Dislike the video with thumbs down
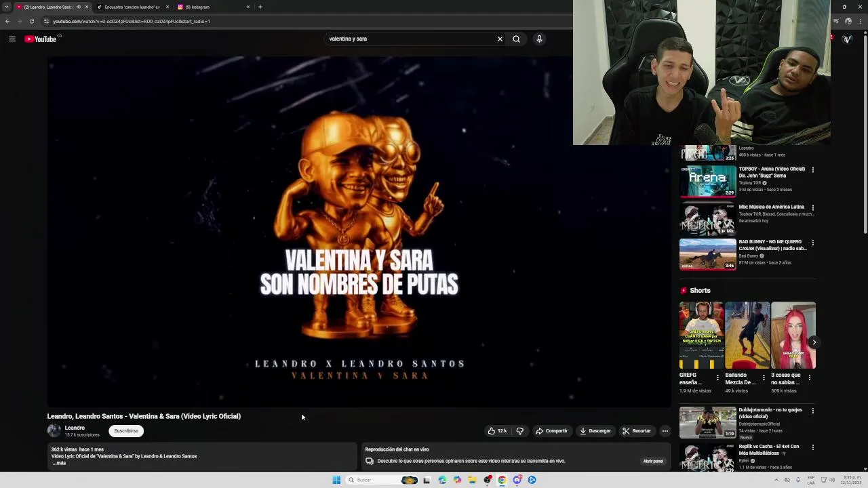868x488 pixels. pos(519,431)
